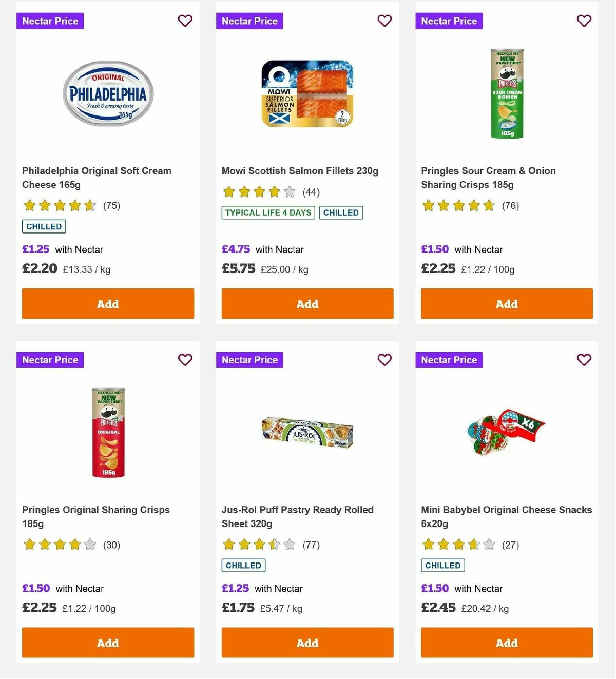
Task: Click Nectar Price badge on Pringles Original card
Action: point(50,360)
